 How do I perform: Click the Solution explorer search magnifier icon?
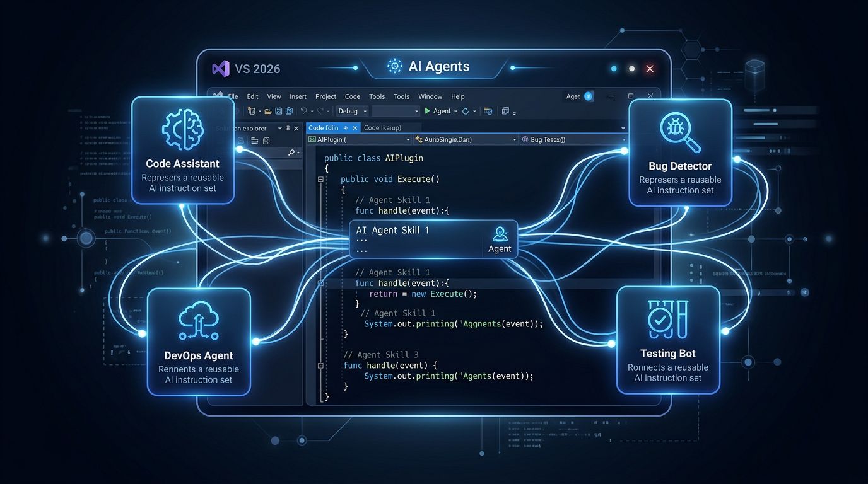[291, 153]
